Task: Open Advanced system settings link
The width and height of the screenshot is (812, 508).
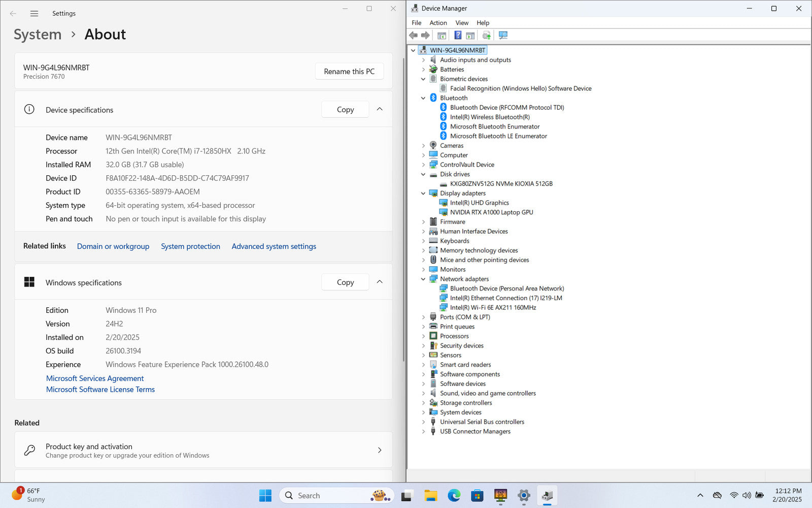Action: [x=274, y=246]
